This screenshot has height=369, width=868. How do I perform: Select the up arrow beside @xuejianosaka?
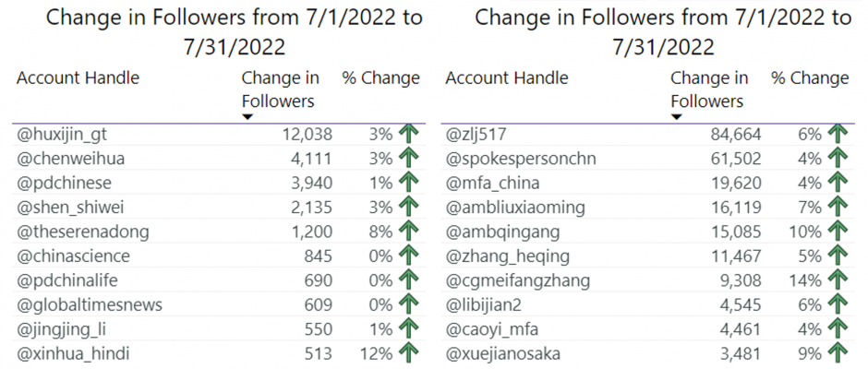pos(838,353)
